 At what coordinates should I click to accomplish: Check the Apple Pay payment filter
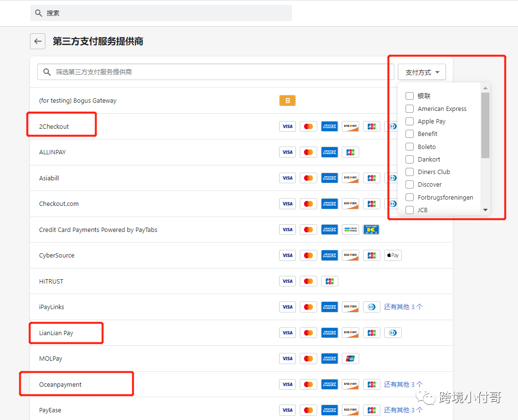click(409, 121)
